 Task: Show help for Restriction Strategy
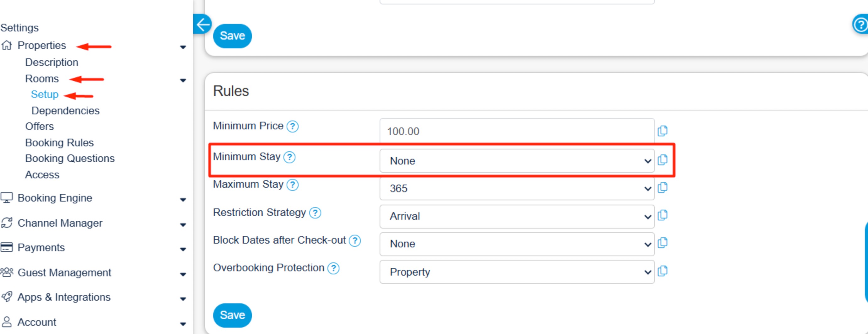pyautogui.click(x=315, y=213)
